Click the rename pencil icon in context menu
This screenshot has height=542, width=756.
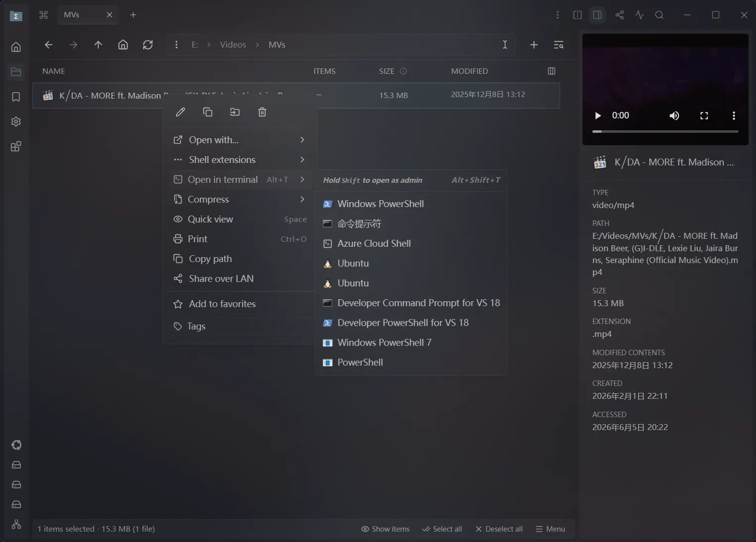pyautogui.click(x=180, y=112)
